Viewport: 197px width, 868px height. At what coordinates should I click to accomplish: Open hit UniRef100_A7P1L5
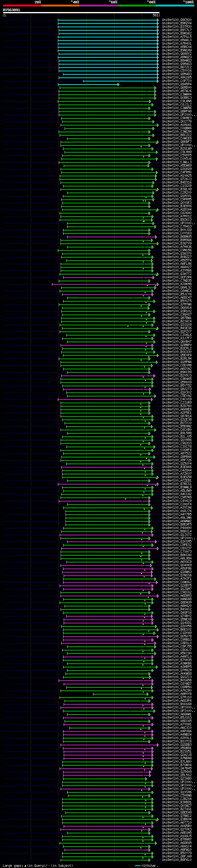pos(177,37)
